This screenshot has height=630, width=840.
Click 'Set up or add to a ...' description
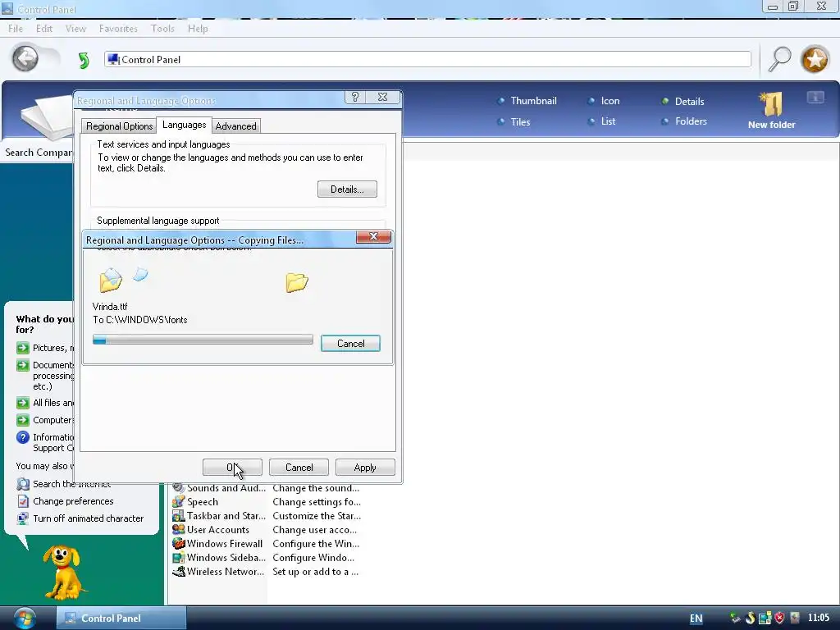click(x=316, y=572)
